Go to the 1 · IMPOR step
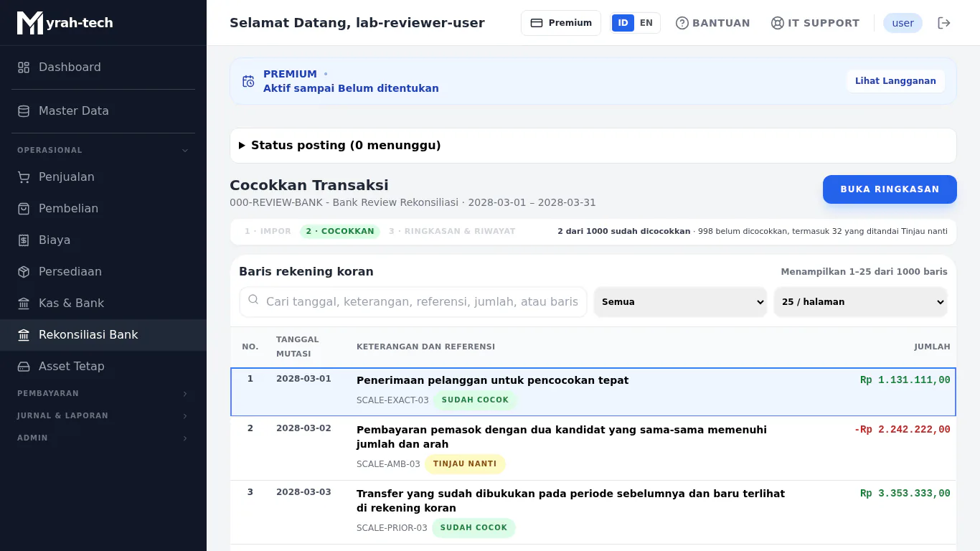This screenshot has height=551, width=980. [x=268, y=231]
